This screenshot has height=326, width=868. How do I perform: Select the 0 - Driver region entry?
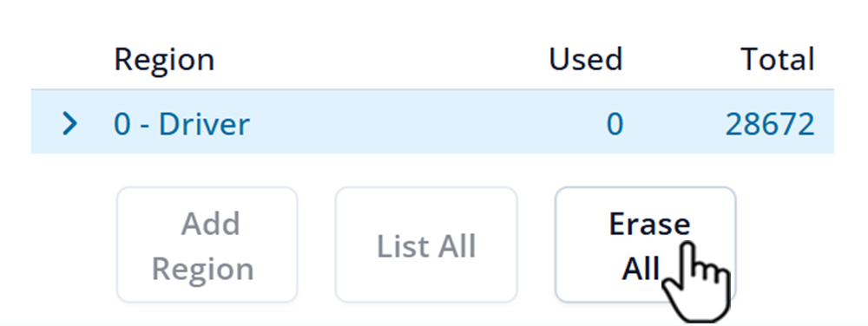432,122
